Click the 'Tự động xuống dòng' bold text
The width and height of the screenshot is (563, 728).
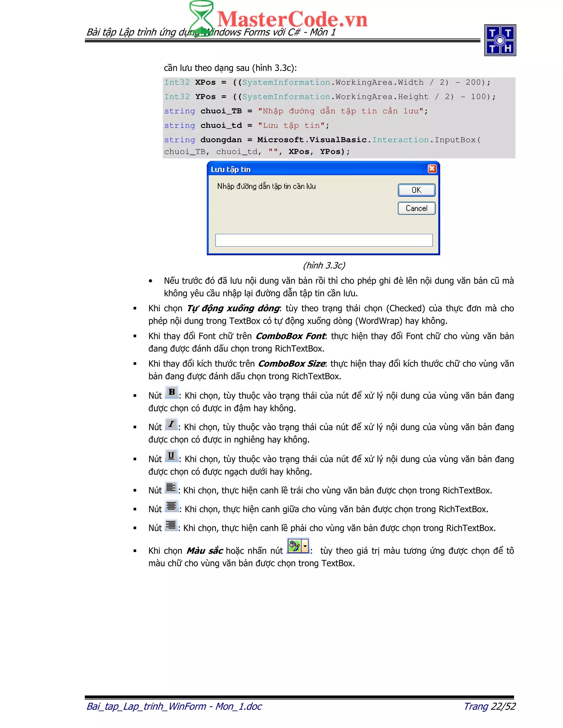pos(233,308)
